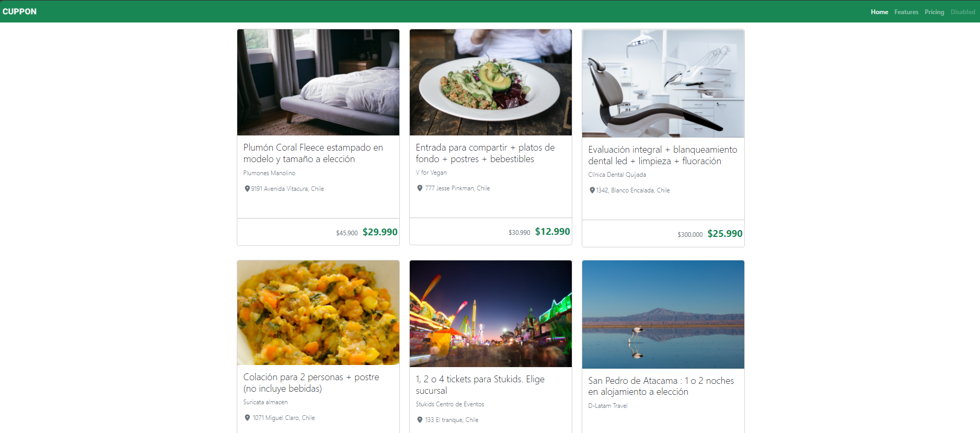Click the map pin next to El tranque address
980x433 pixels.
(x=420, y=420)
